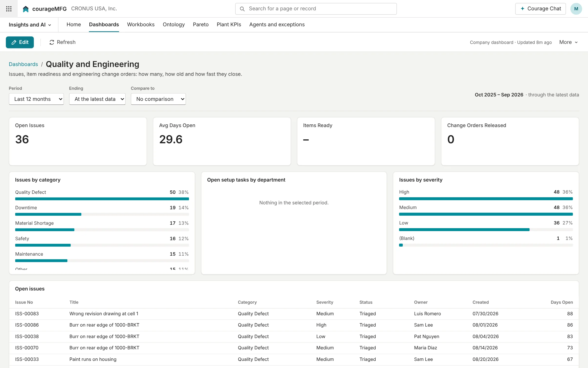Switch to Plant KPIs tab

tap(229, 25)
